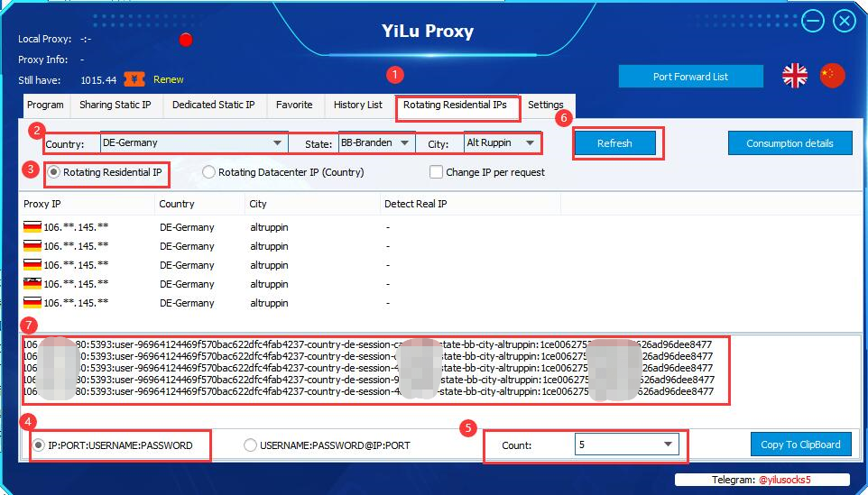This screenshot has width=868, height=495.
Task: Click the orange yuan coupon icon
Action: tap(134, 79)
